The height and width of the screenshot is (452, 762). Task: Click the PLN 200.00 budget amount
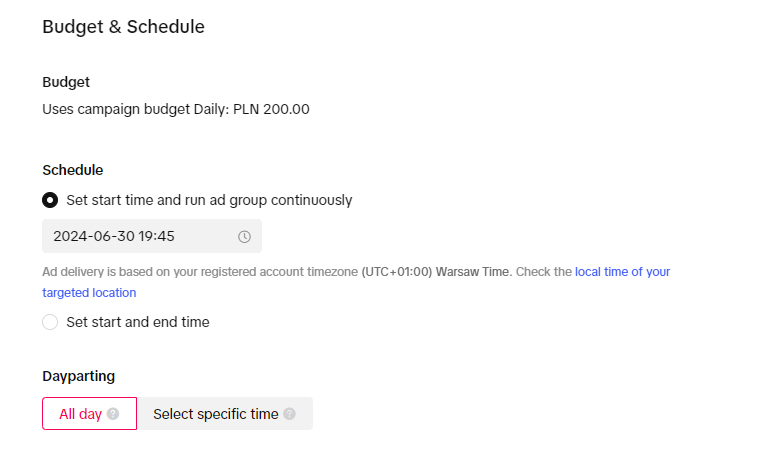point(271,109)
